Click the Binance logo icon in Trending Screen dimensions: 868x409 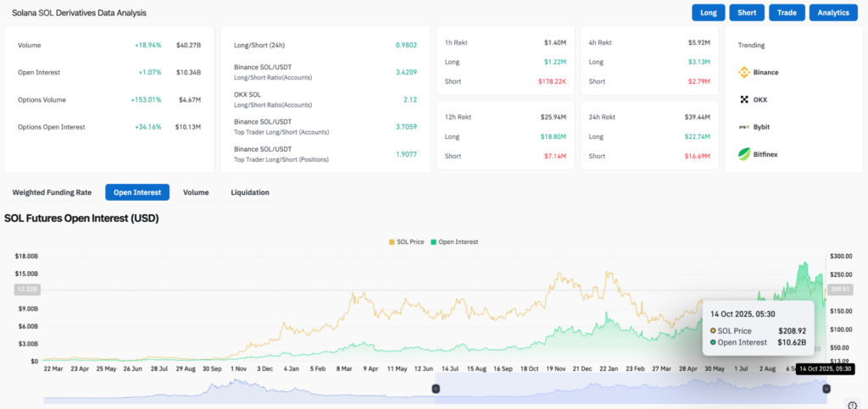pos(745,72)
